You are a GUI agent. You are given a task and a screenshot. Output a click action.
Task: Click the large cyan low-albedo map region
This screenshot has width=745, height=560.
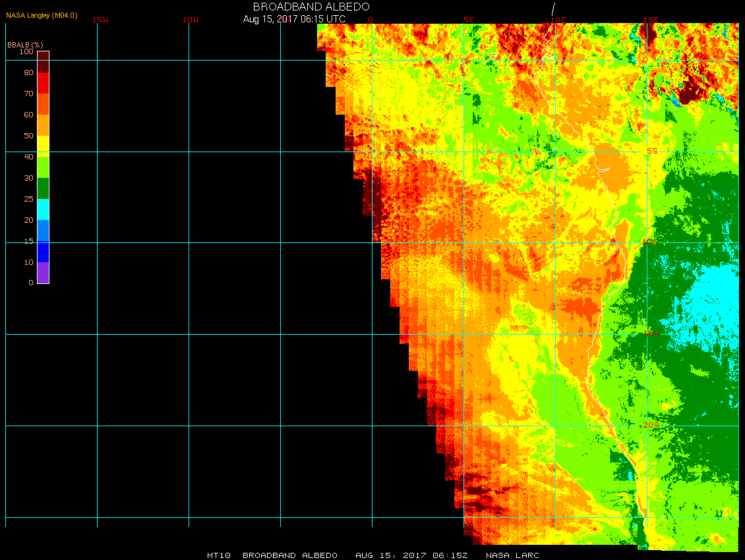pos(705,296)
